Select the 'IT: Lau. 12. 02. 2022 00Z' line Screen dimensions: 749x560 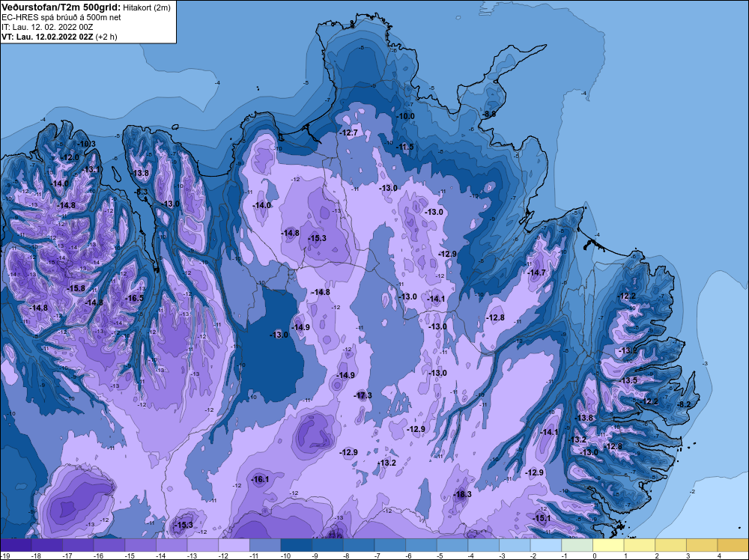pyautogui.click(x=47, y=27)
